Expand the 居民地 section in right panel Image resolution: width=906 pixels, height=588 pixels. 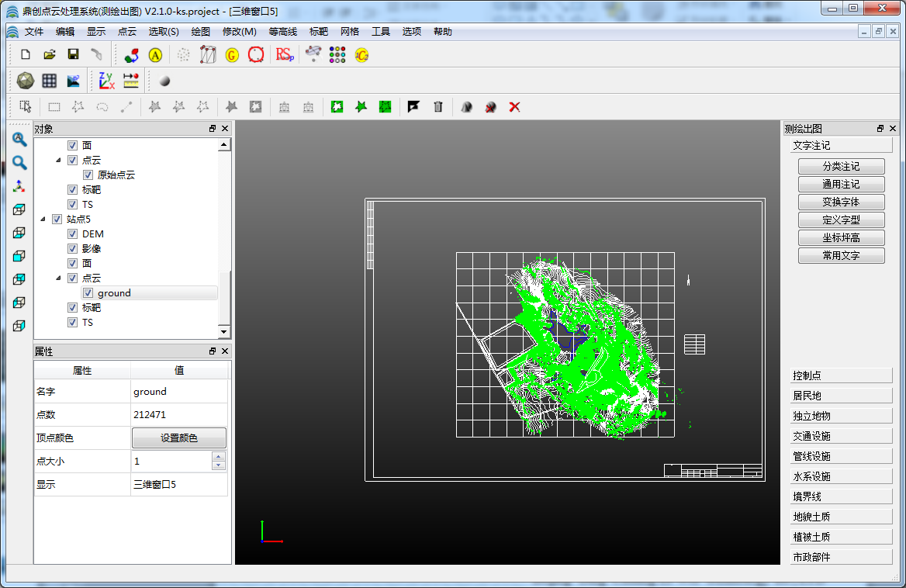[841, 396]
